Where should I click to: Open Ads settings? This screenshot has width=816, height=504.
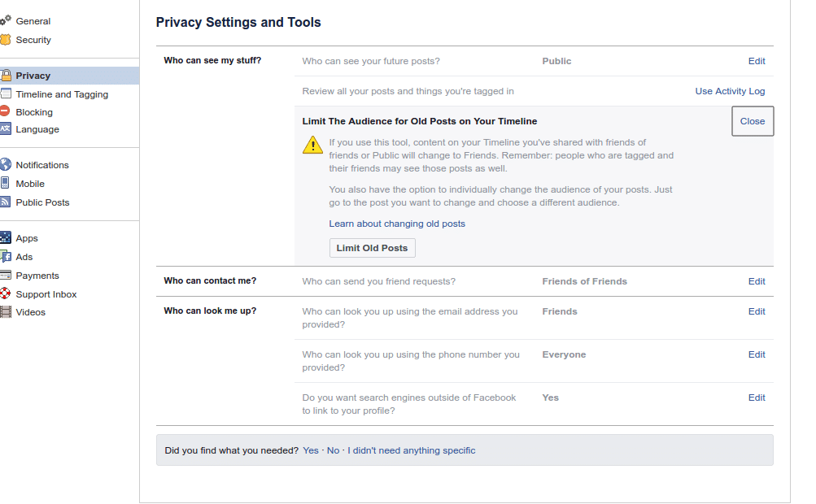coord(24,257)
